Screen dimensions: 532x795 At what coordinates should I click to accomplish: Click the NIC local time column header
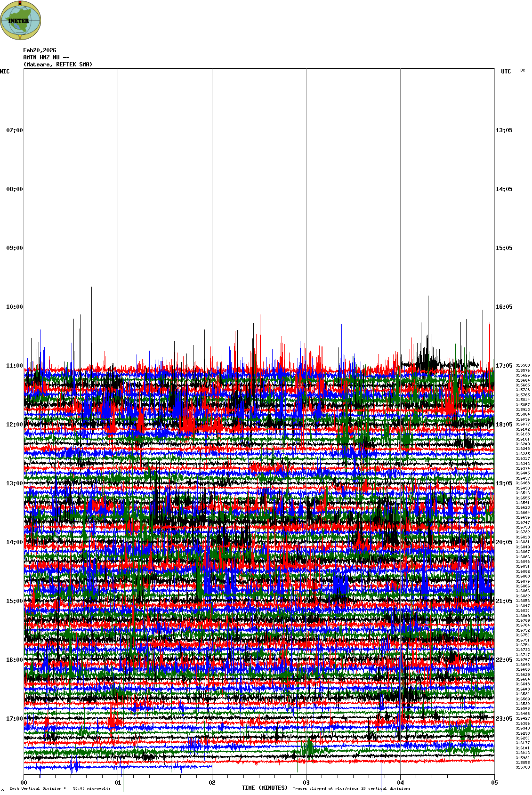[5, 72]
